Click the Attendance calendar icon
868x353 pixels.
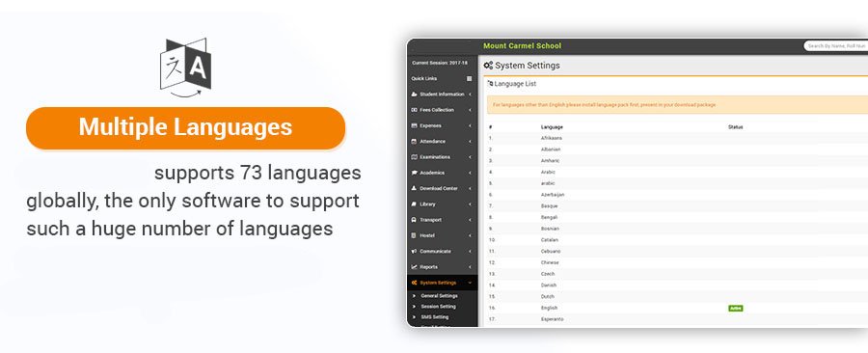414,141
